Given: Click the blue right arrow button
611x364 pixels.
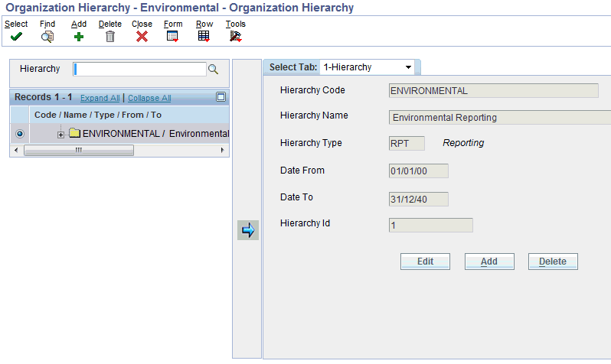Looking at the screenshot, I should point(247,230).
